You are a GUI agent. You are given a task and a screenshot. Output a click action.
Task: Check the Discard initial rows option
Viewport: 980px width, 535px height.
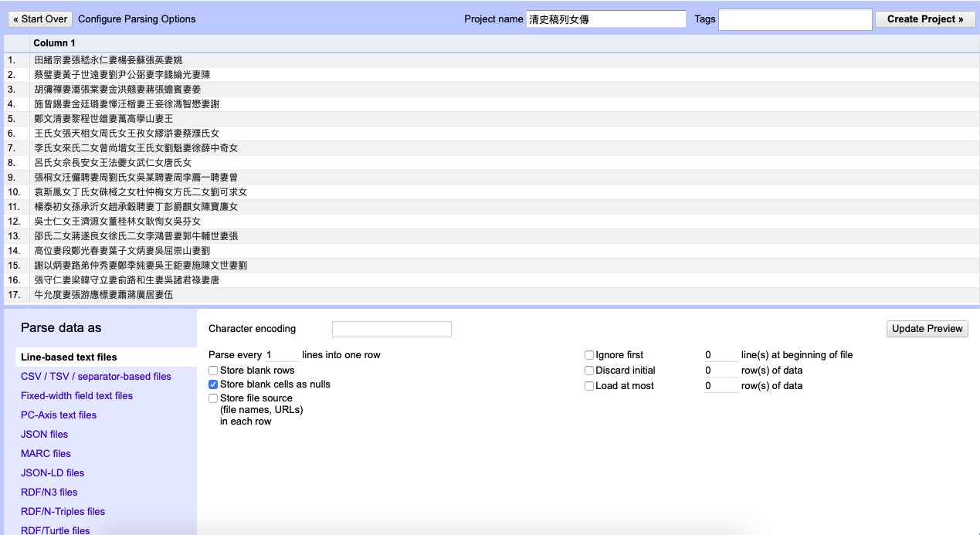click(x=589, y=371)
